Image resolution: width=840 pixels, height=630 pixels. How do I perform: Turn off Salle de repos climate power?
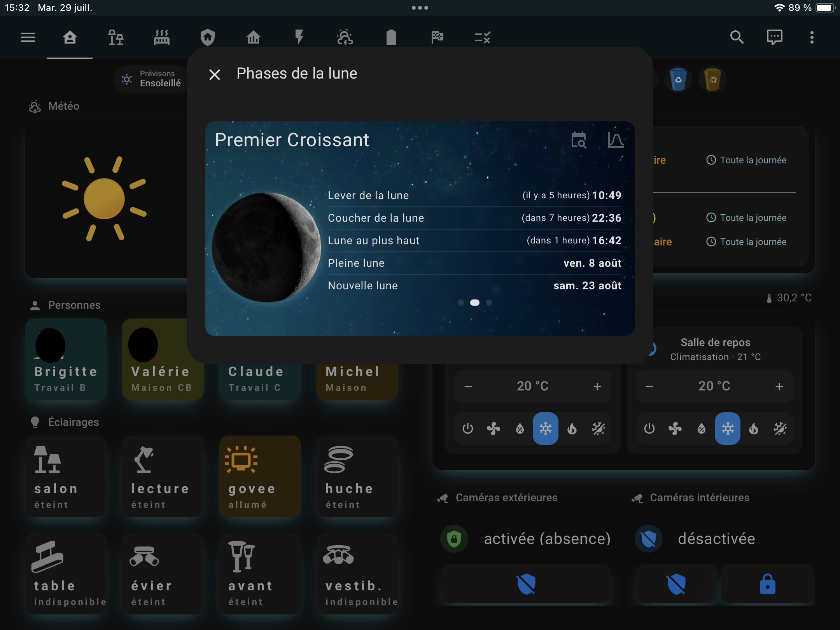point(649,429)
